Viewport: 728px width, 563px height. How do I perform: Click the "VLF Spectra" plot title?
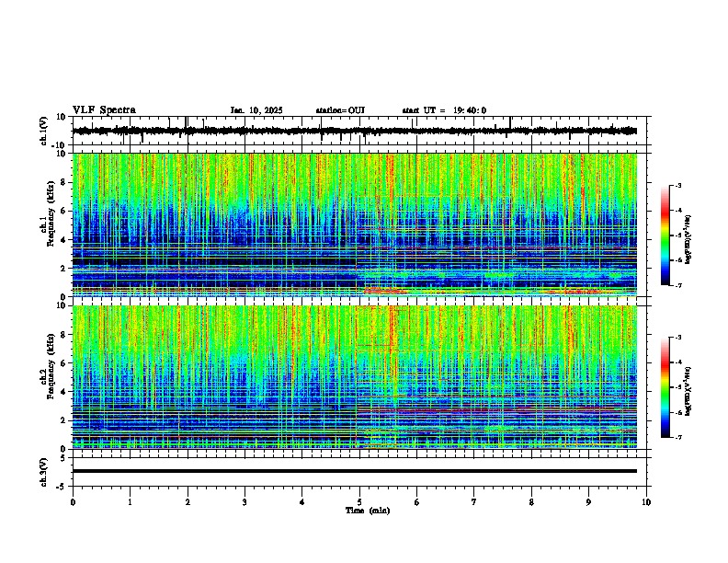tap(104, 110)
